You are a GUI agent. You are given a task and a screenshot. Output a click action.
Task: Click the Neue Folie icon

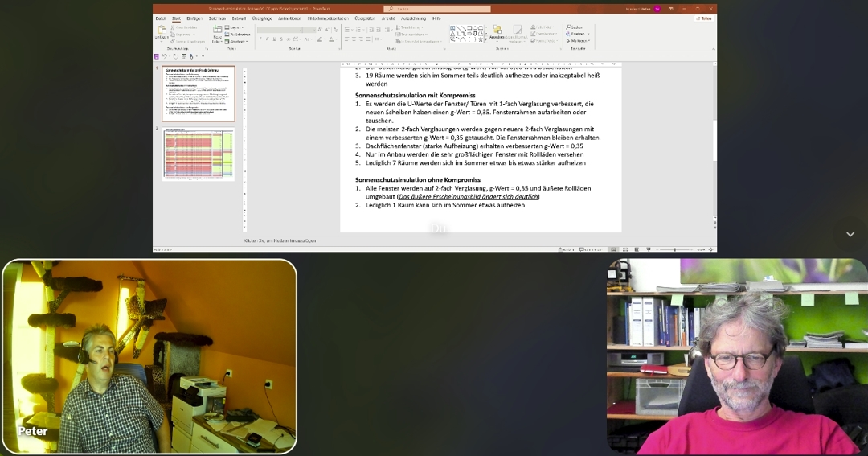(217, 32)
